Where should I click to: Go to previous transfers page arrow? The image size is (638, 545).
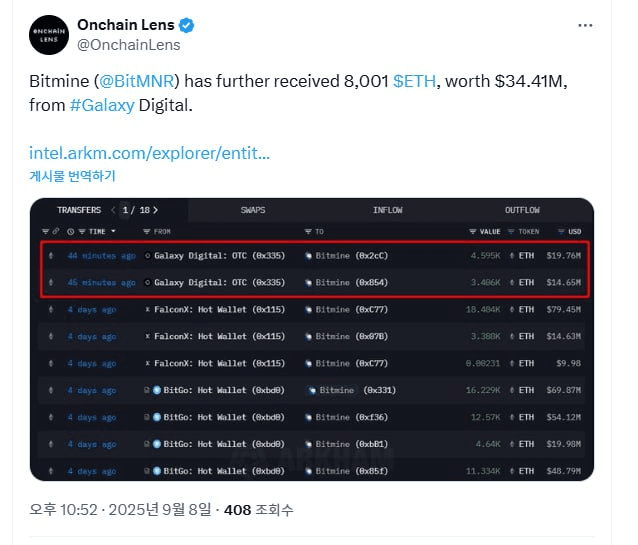113,210
